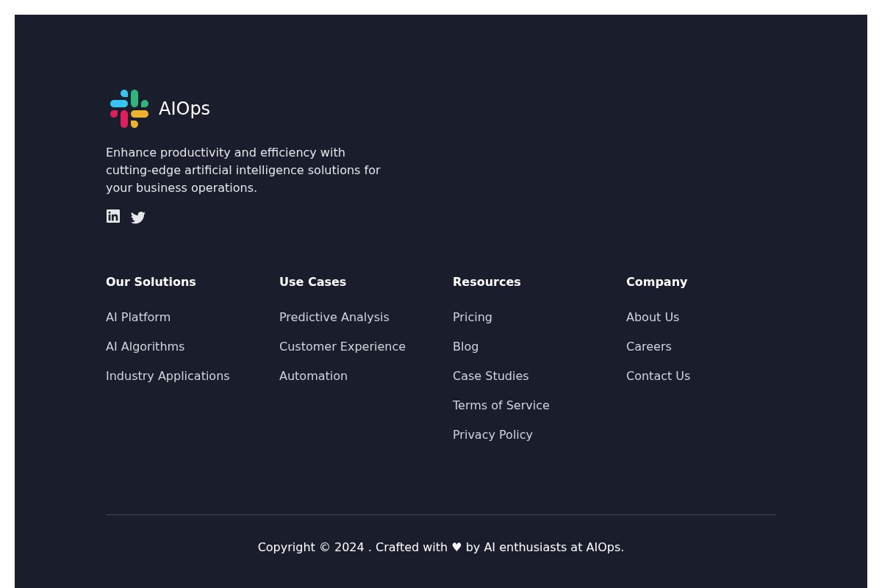This screenshot has height=588, width=882.
Task: Open Case Studies under Resources
Action: point(490,376)
